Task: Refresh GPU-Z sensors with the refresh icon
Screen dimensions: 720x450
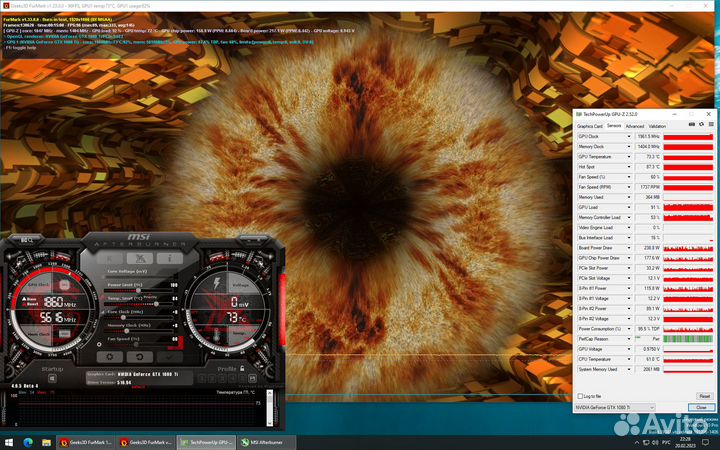Action: pyautogui.click(x=701, y=124)
